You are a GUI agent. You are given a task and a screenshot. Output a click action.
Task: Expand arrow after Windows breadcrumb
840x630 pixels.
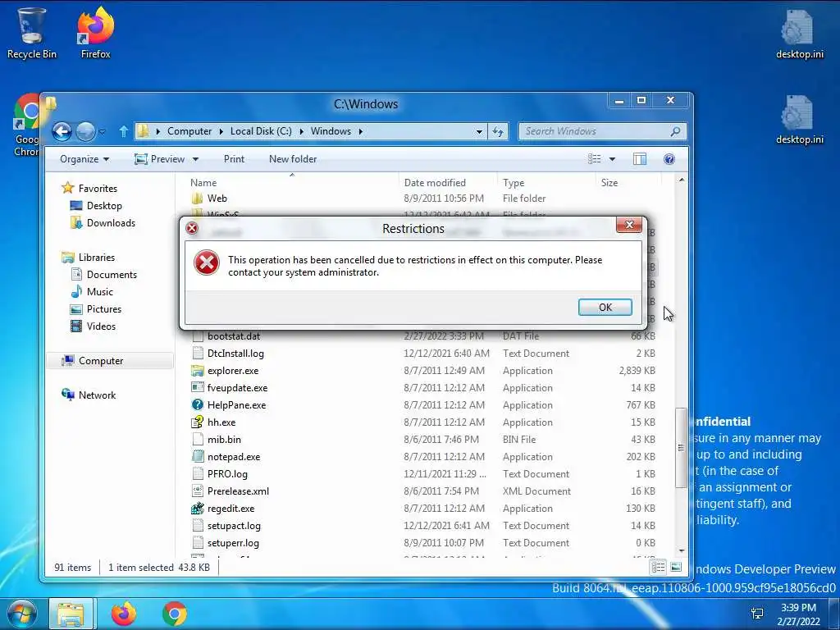point(361,131)
